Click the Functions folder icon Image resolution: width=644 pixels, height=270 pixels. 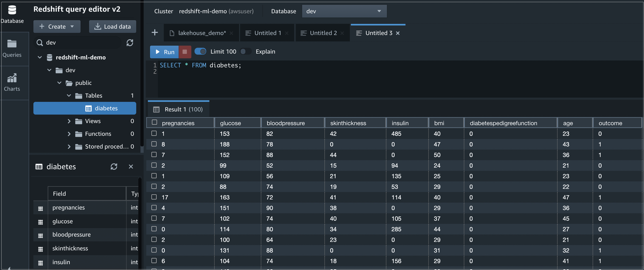click(79, 134)
